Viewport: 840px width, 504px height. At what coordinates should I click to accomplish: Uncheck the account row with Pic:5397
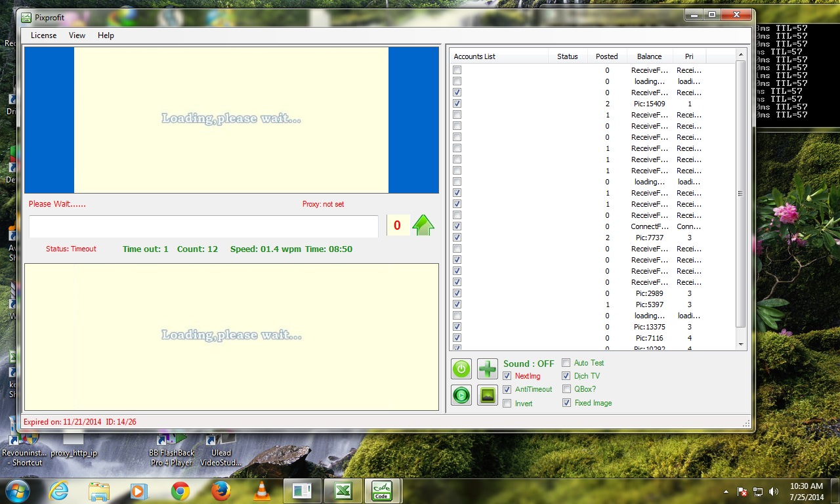pyautogui.click(x=457, y=304)
